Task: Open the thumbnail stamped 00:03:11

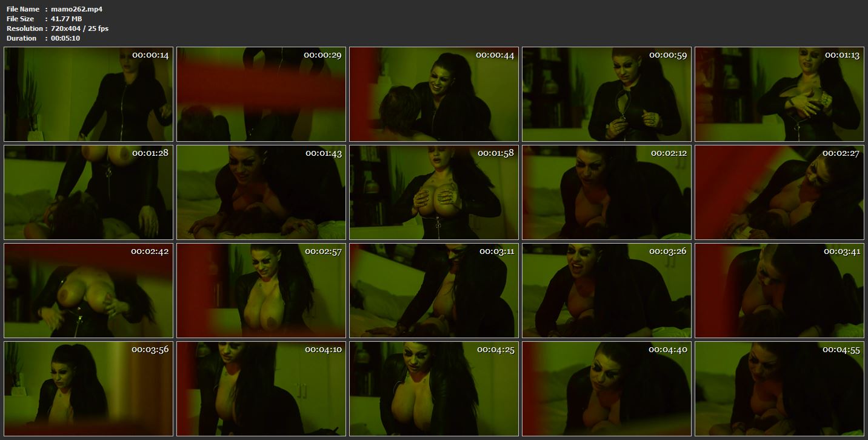Action: (434, 290)
